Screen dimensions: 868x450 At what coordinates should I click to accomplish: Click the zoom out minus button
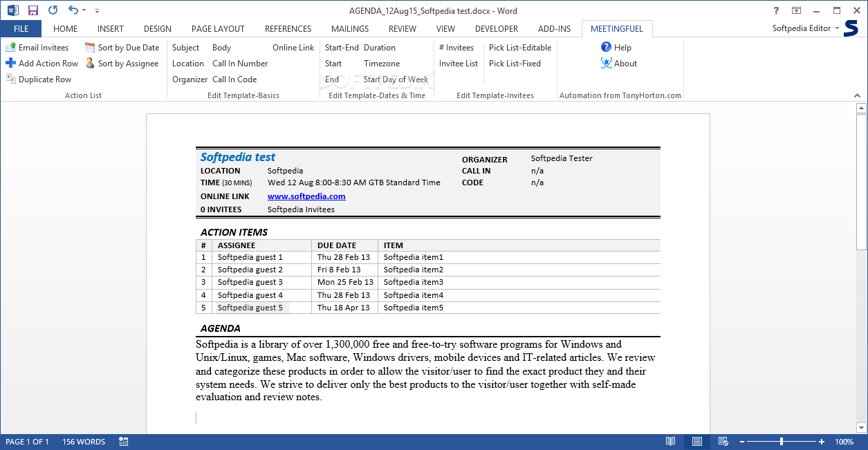(741, 442)
